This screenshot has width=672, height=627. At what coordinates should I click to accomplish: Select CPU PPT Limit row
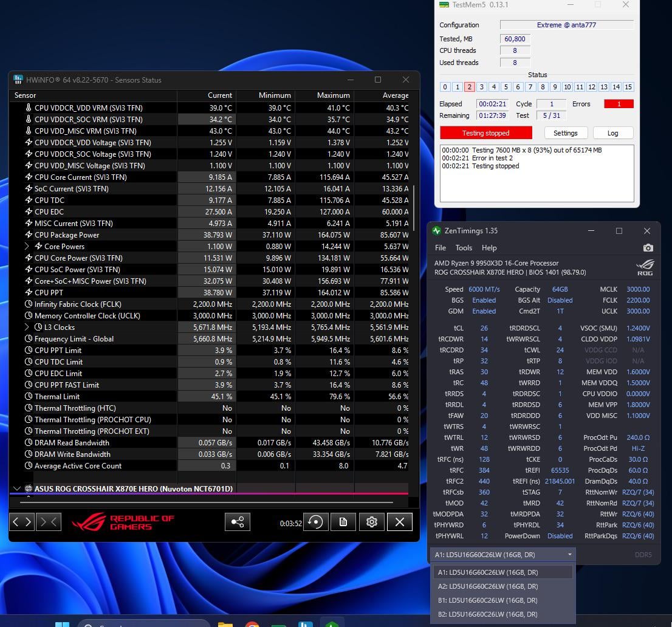pyautogui.click(x=209, y=350)
